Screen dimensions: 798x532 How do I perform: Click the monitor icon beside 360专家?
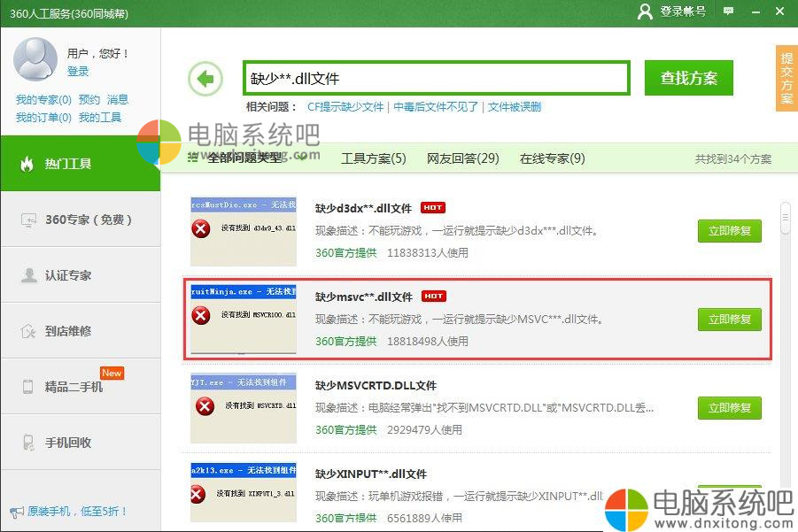(x=28, y=220)
